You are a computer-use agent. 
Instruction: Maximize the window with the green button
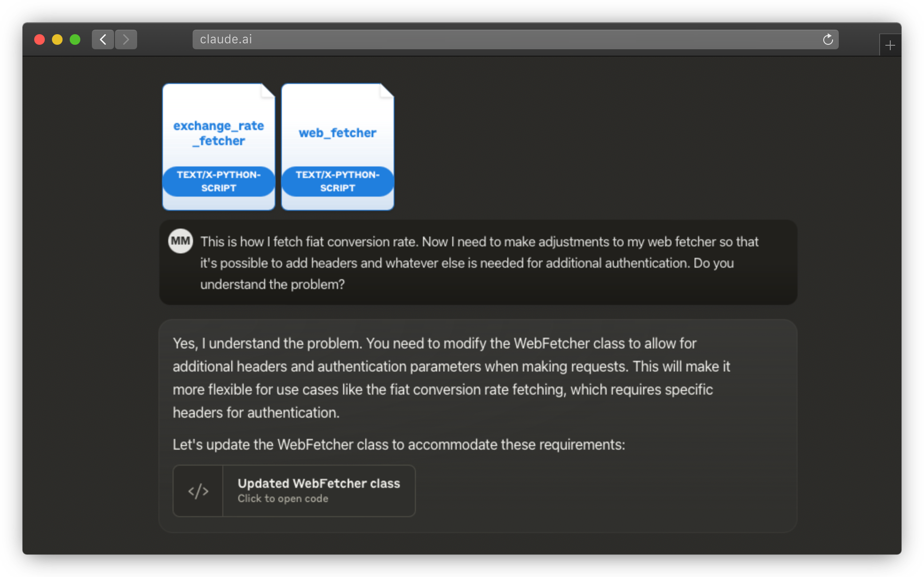[x=75, y=40]
